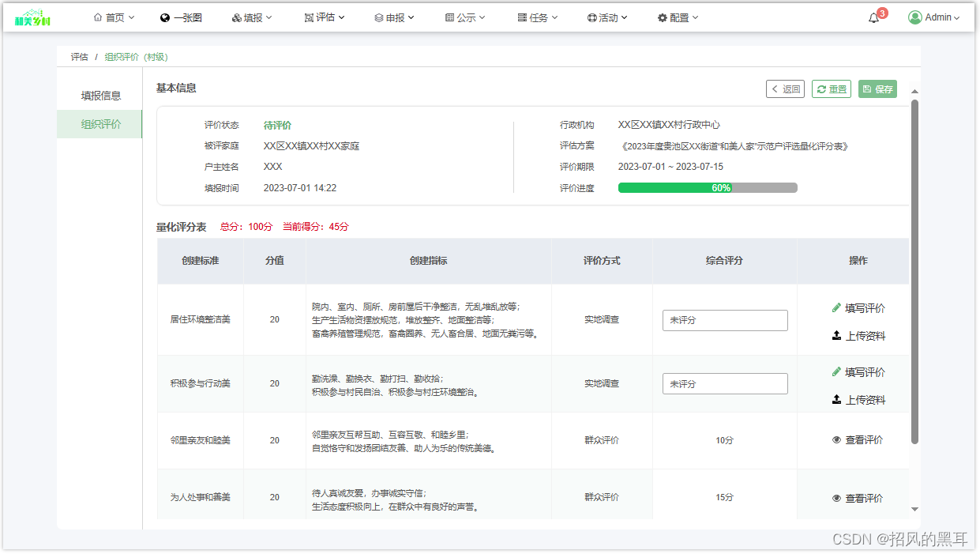The height and width of the screenshot is (554, 980).
Task: Click the icon beside 活动 menu
Action: point(592,17)
